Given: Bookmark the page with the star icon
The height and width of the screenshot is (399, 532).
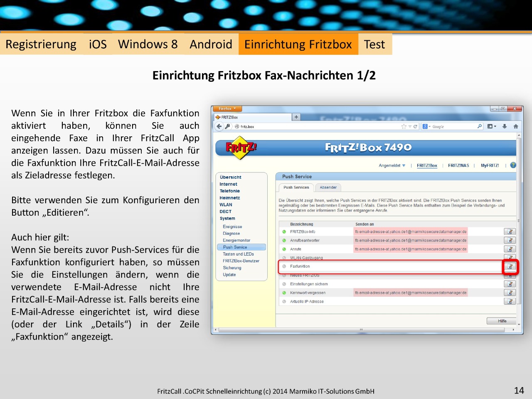Looking at the screenshot, I should [404, 126].
